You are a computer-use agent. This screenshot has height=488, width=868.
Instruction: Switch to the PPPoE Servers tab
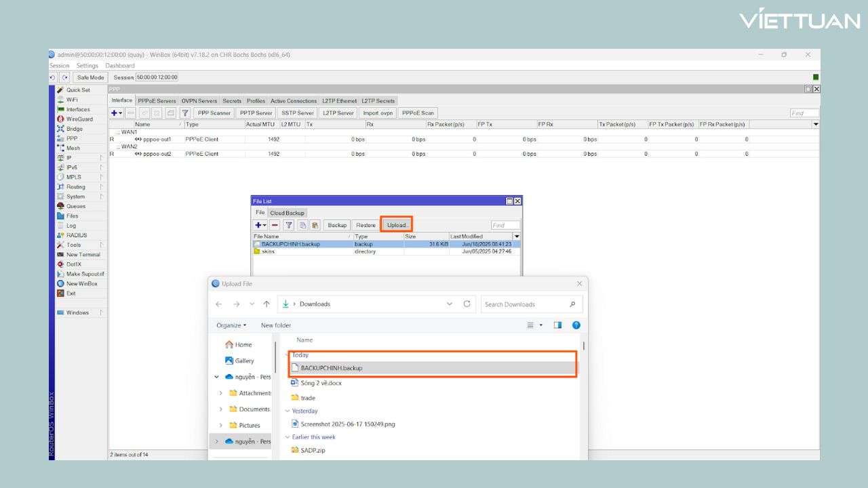coord(157,101)
